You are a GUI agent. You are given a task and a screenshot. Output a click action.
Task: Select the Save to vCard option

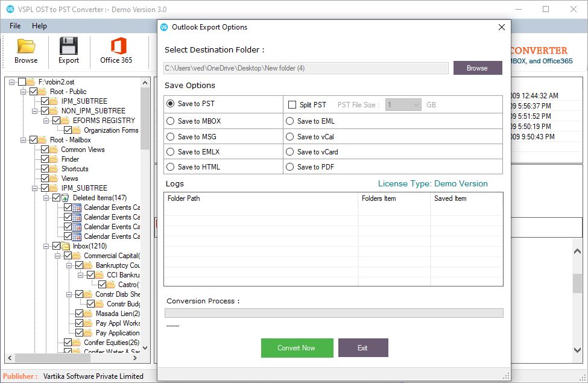click(x=289, y=151)
